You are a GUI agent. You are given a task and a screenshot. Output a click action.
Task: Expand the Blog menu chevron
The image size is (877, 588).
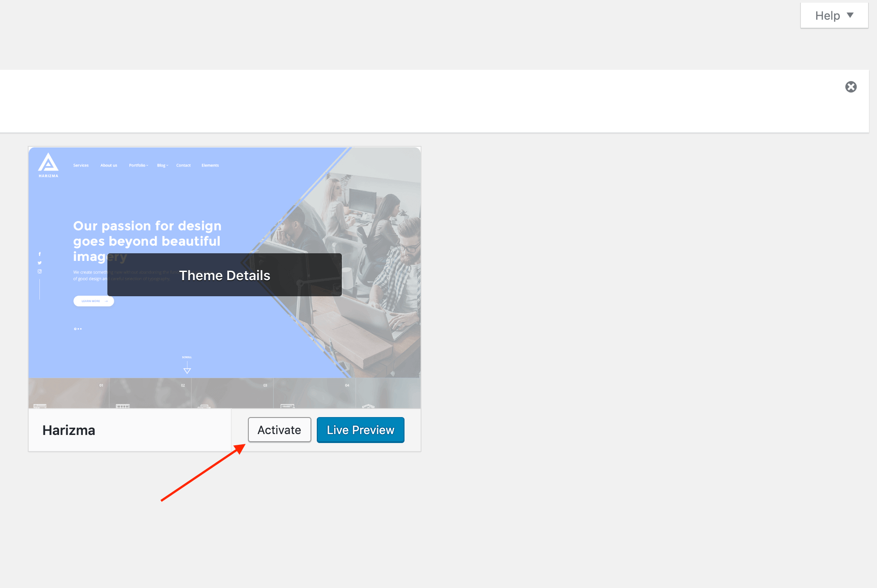coord(167,166)
